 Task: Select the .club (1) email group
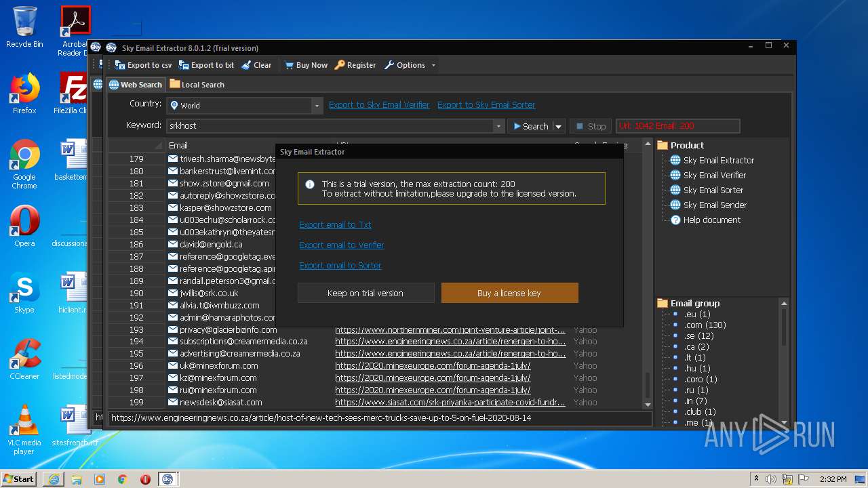(x=700, y=412)
